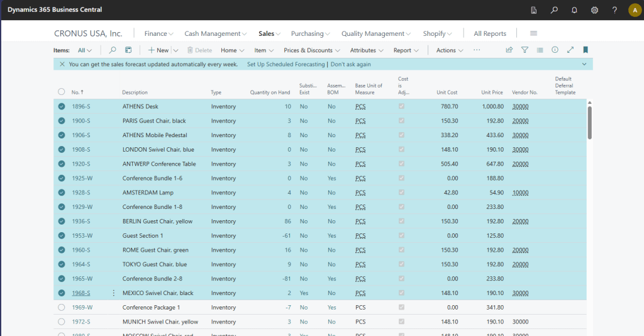Open the Purchasing navigation menu

(x=311, y=34)
